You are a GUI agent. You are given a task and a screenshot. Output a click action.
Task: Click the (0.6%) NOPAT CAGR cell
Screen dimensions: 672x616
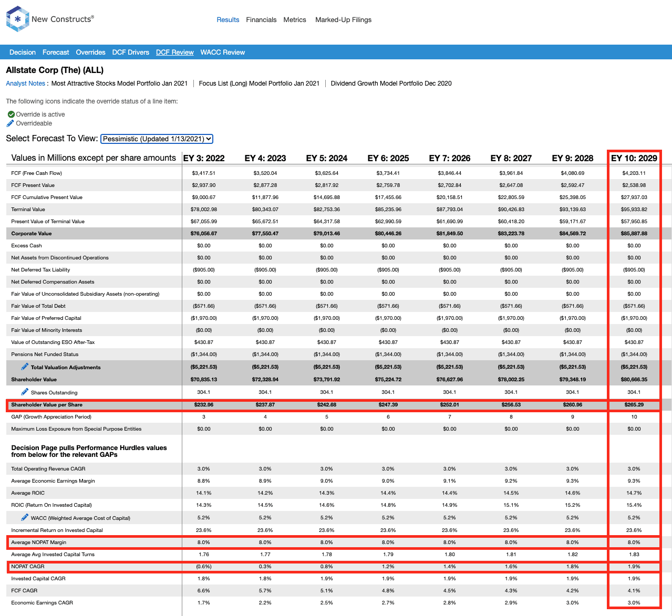[204, 567]
